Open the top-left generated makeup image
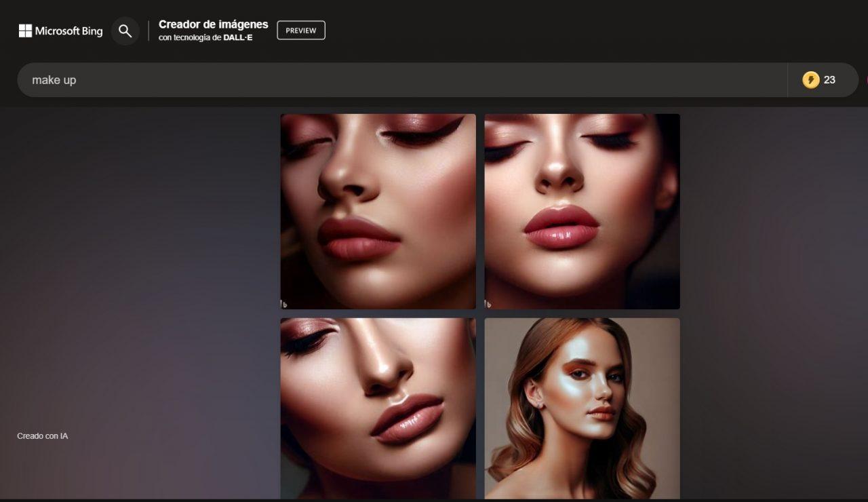The width and height of the screenshot is (868, 502). (378, 211)
